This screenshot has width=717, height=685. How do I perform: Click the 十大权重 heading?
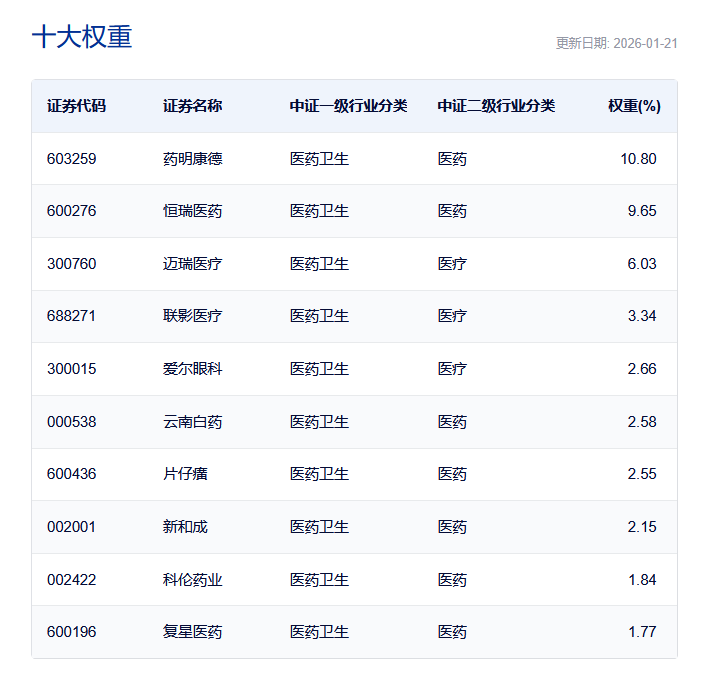pyautogui.click(x=82, y=37)
